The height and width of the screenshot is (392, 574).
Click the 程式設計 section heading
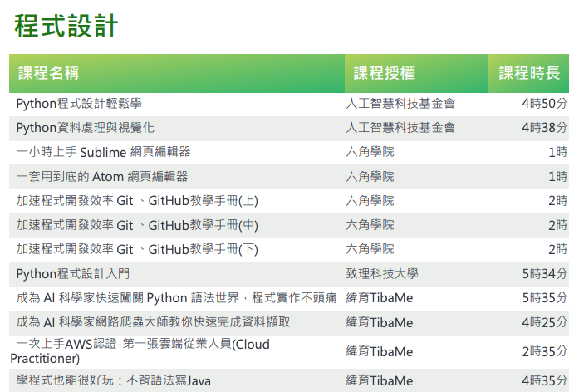(x=66, y=26)
